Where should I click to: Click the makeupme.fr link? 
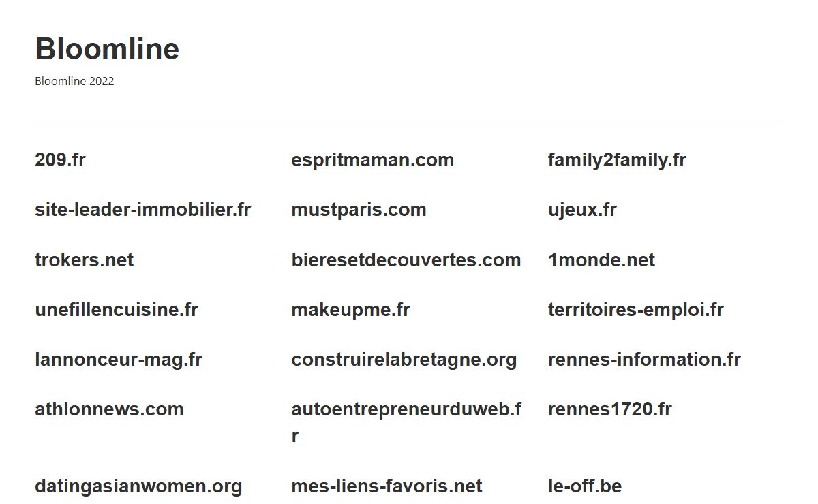pyautogui.click(x=350, y=309)
